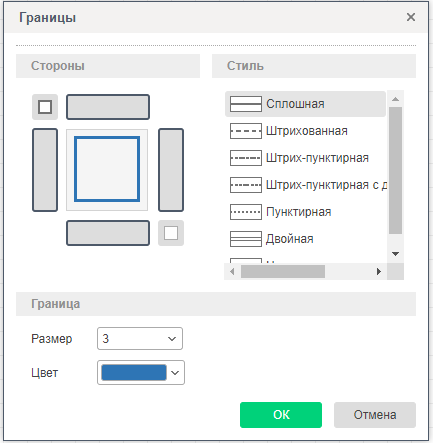The height and width of the screenshot is (443, 433).
Task: Toggle the top side border button
Action: [x=108, y=107]
